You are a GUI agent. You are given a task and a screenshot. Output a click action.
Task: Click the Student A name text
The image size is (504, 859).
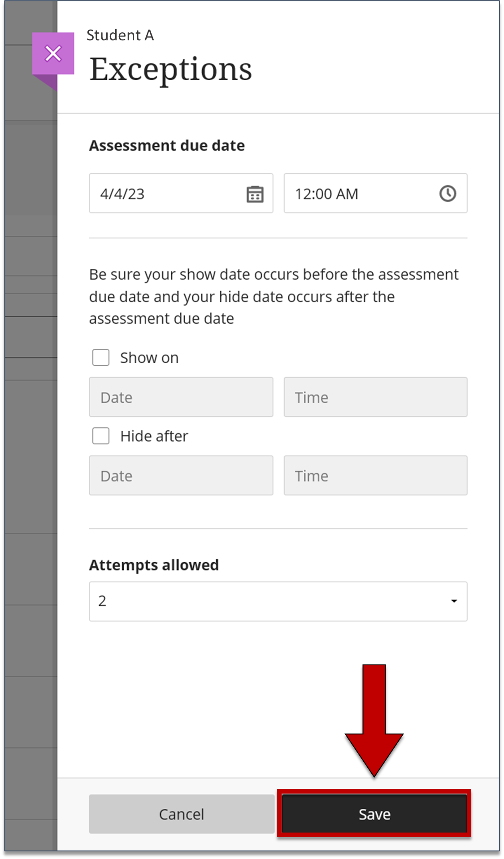[120, 35]
